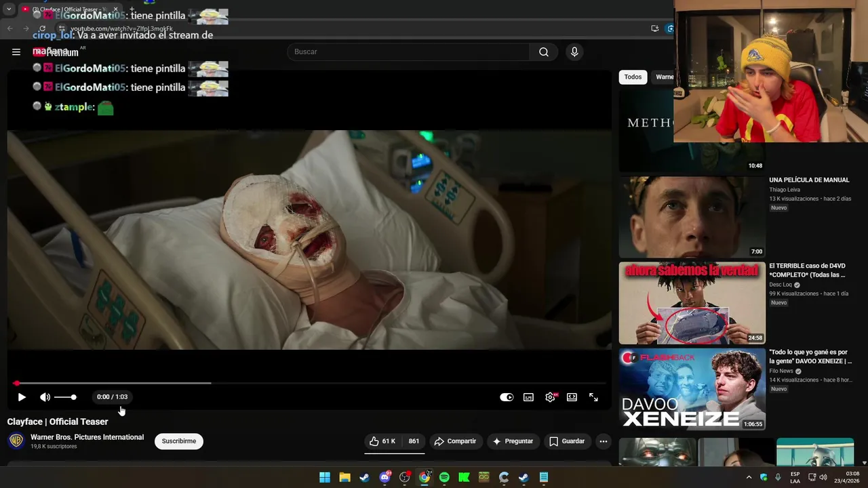Open File Explorer from taskbar

coord(344,477)
